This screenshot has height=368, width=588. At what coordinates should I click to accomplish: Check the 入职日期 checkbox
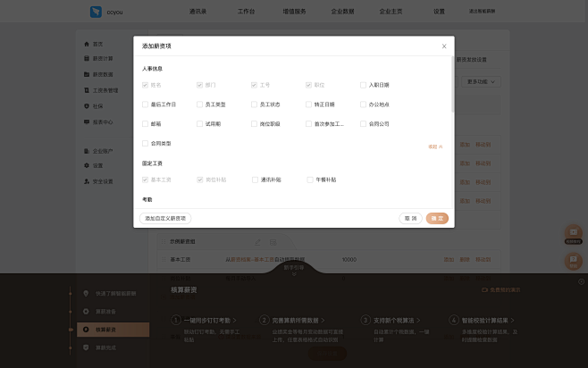[363, 85]
